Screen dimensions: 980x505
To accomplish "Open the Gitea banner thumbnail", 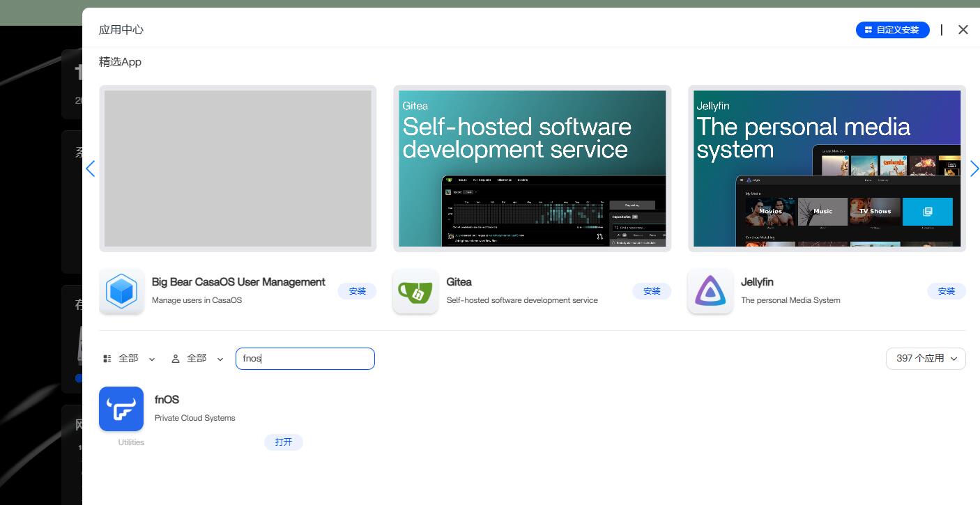I will [532, 169].
